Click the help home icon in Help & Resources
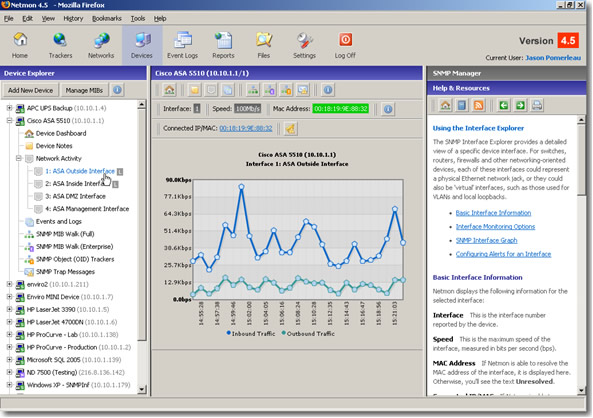Image resolution: width=593 pixels, height=418 pixels. pos(445,105)
